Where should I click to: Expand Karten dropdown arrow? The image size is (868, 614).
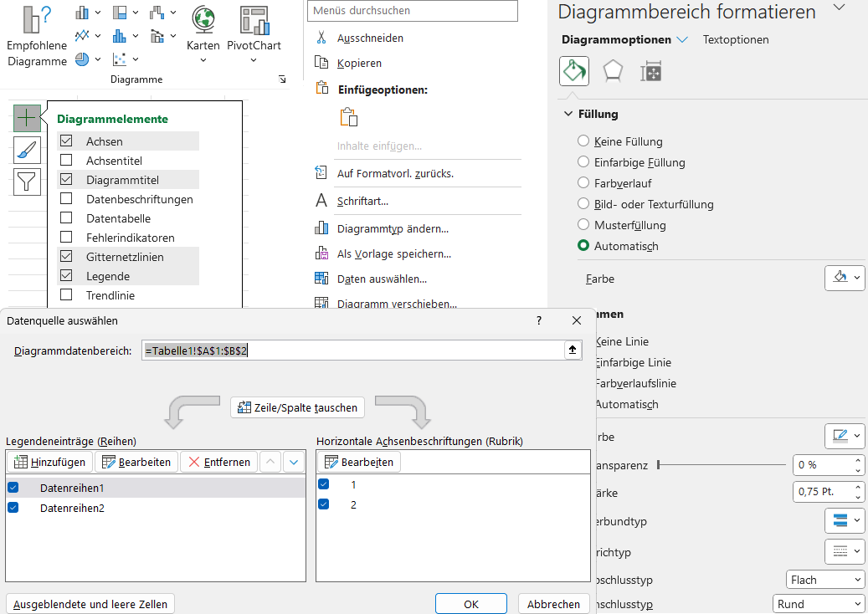click(203, 59)
